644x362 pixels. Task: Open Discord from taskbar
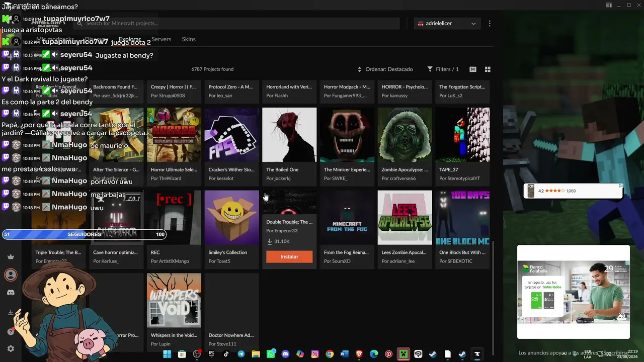click(x=285, y=354)
